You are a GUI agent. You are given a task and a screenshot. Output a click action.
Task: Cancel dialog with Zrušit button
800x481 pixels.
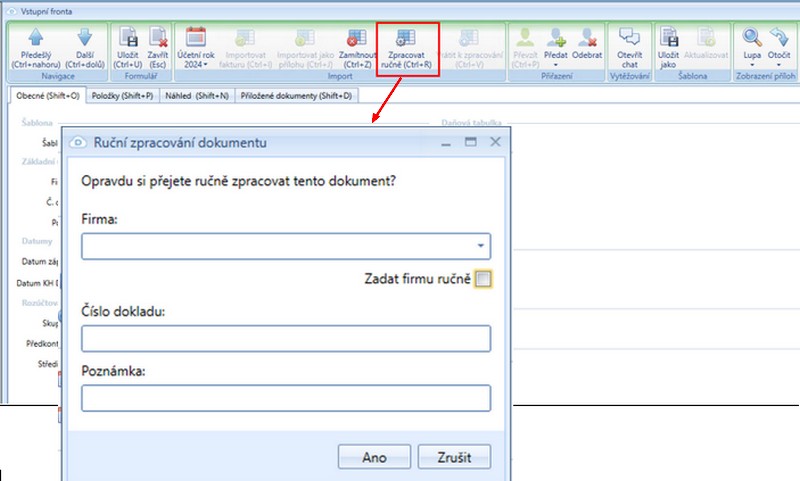pos(454,457)
